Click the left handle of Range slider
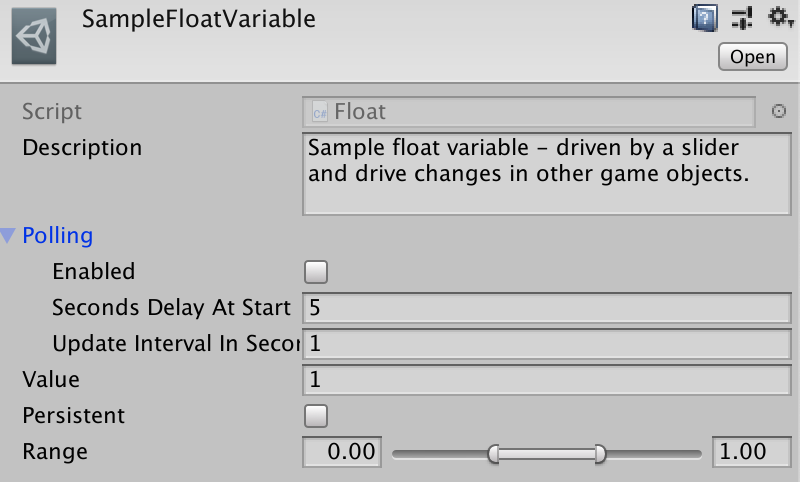Screen dimensions: 800x482 (493, 453)
